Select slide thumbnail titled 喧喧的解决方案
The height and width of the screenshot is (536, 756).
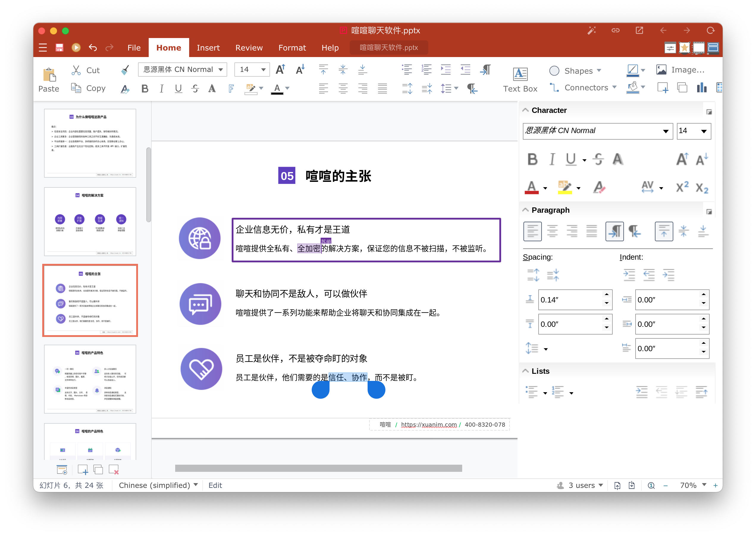coord(90,221)
